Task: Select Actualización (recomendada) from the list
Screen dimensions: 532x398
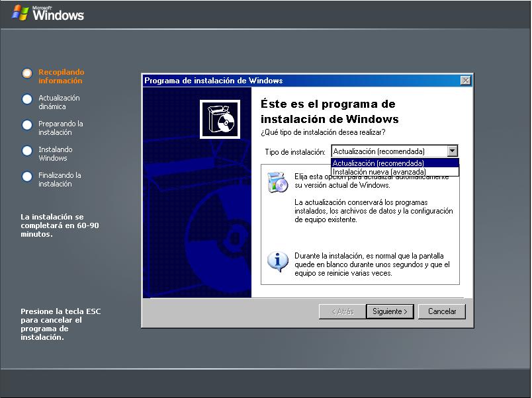Action: tap(395, 163)
